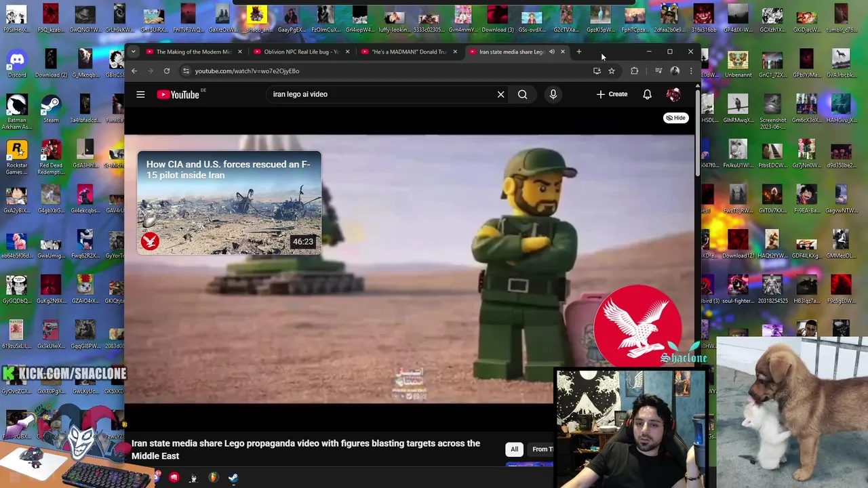Open the YouTube guide hamburger menu

point(140,94)
